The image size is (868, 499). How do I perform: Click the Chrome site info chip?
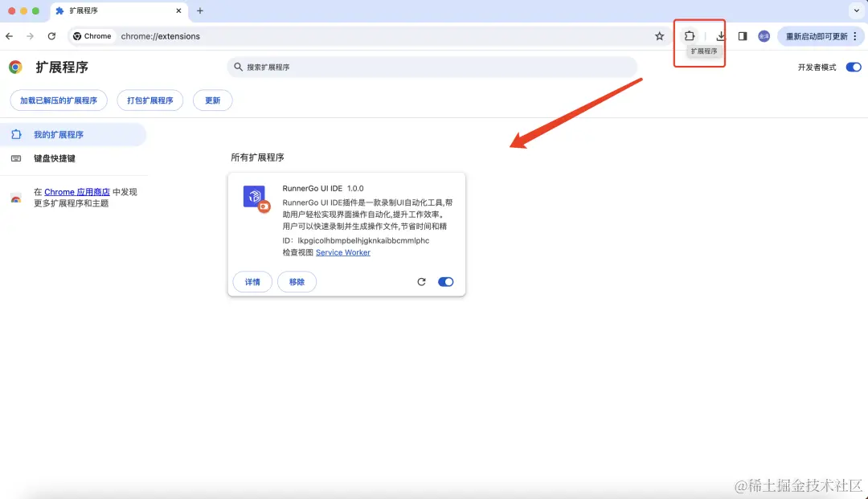click(x=92, y=36)
